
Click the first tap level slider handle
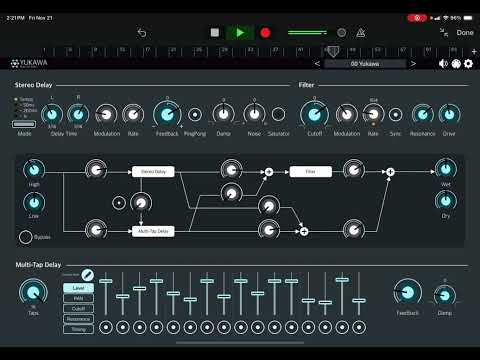106,281
